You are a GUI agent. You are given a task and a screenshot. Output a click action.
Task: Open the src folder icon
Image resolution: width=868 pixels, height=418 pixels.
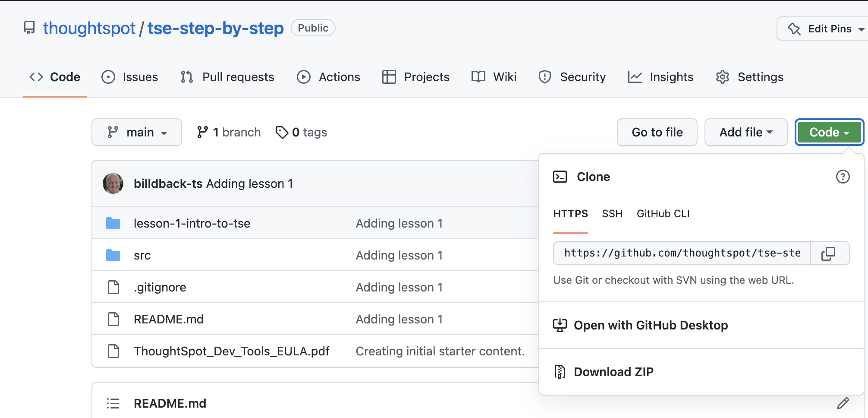[113, 255]
